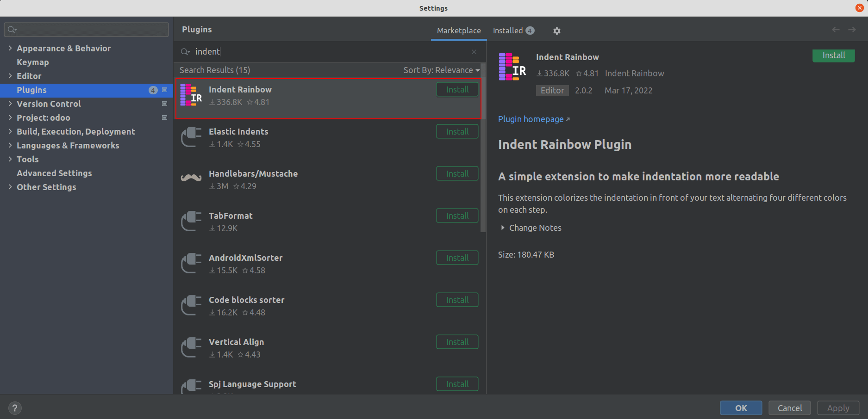Expand Appearance & Behavior settings
This screenshot has height=419, width=868.
tap(10, 48)
